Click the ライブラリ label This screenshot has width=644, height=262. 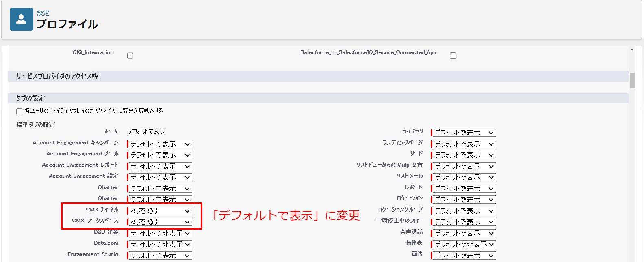click(x=412, y=131)
